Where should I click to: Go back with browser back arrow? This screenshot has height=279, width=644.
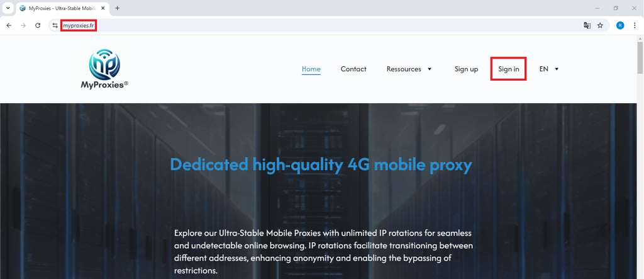[9, 26]
